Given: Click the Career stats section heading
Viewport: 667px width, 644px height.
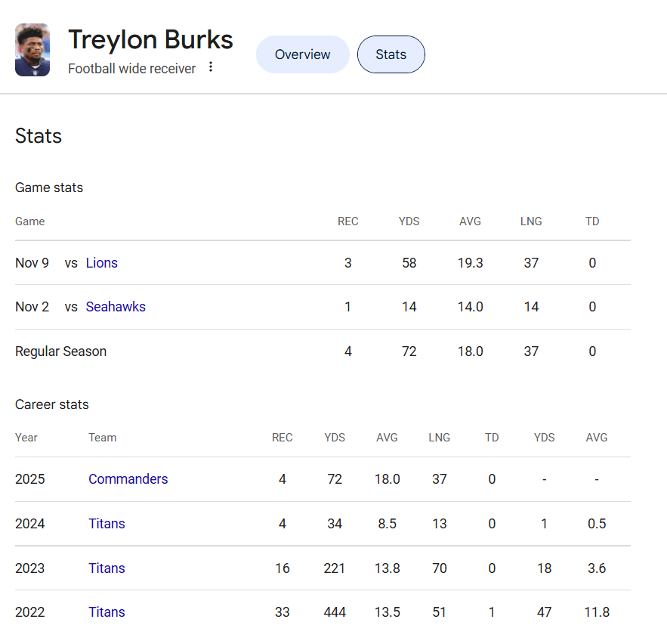Looking at the screenshot, I should tap(52, 404).
